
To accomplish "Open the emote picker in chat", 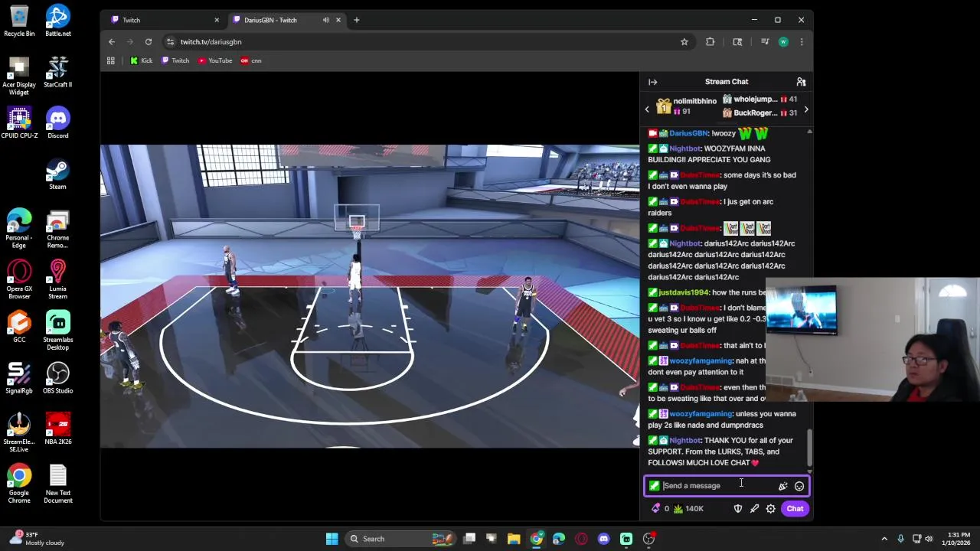I will (x=799, y=486).
